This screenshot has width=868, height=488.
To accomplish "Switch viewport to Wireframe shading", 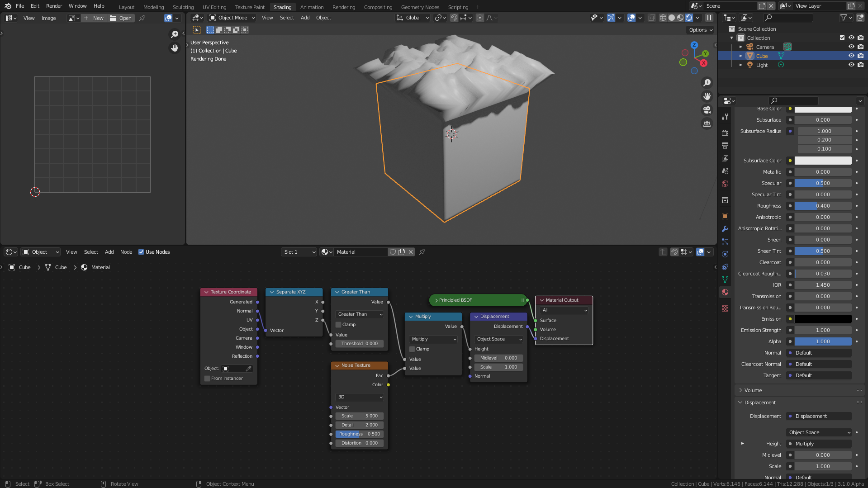I will pos(663,18).
